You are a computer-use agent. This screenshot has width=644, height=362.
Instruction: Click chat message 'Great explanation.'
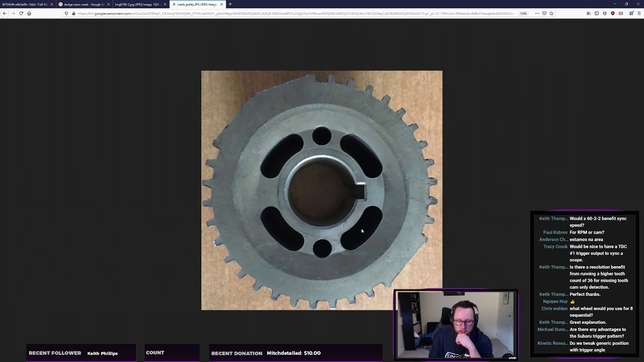[588, 322]
